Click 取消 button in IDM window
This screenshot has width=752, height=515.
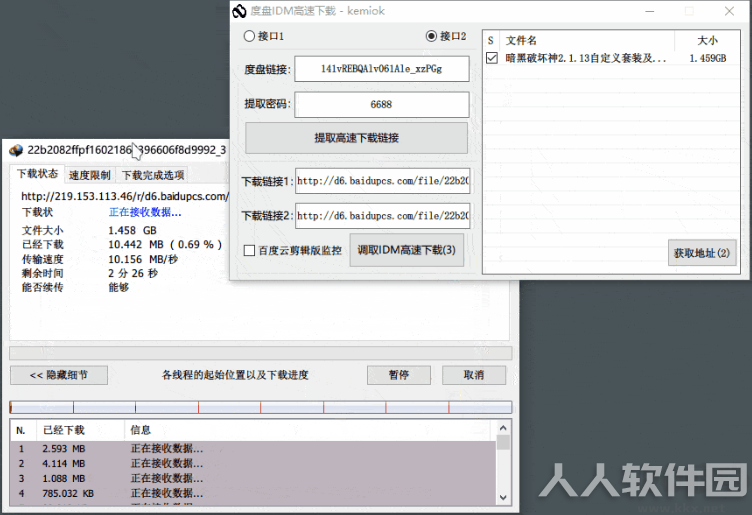pos(474,375)
